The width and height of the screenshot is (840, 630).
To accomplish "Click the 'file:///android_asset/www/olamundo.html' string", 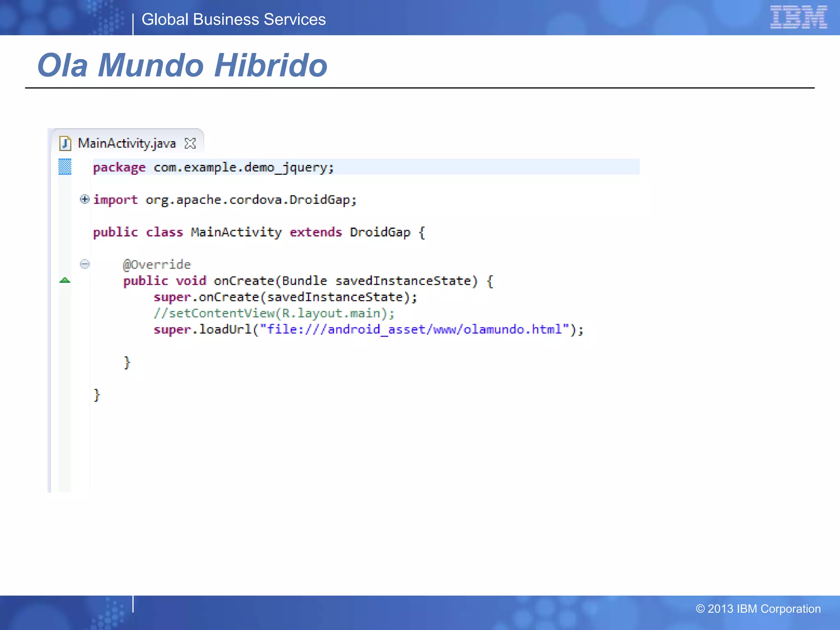I will tap(415, 329).
